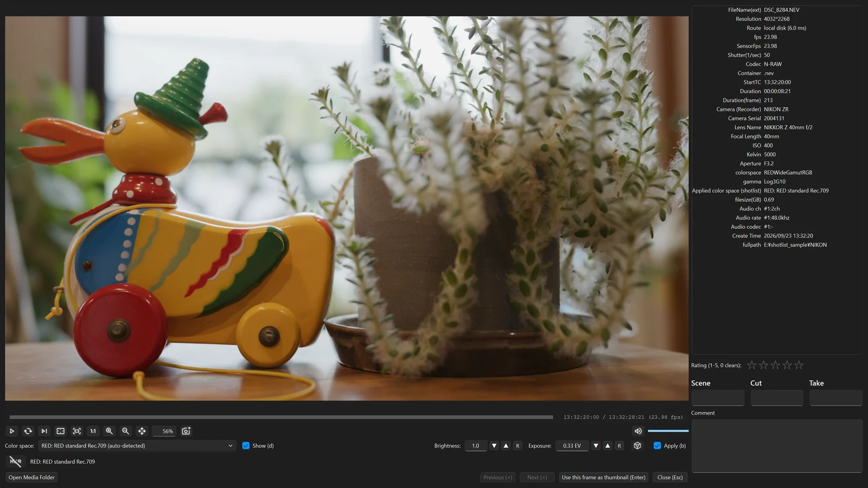868x488 pixels.
Task: Click the fit-to-window frame icon
Action: point(60,431)
